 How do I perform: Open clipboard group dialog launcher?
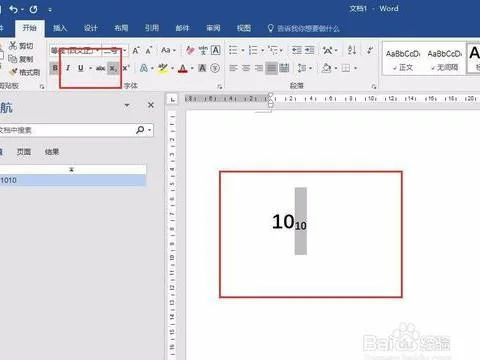coord(42,87)
